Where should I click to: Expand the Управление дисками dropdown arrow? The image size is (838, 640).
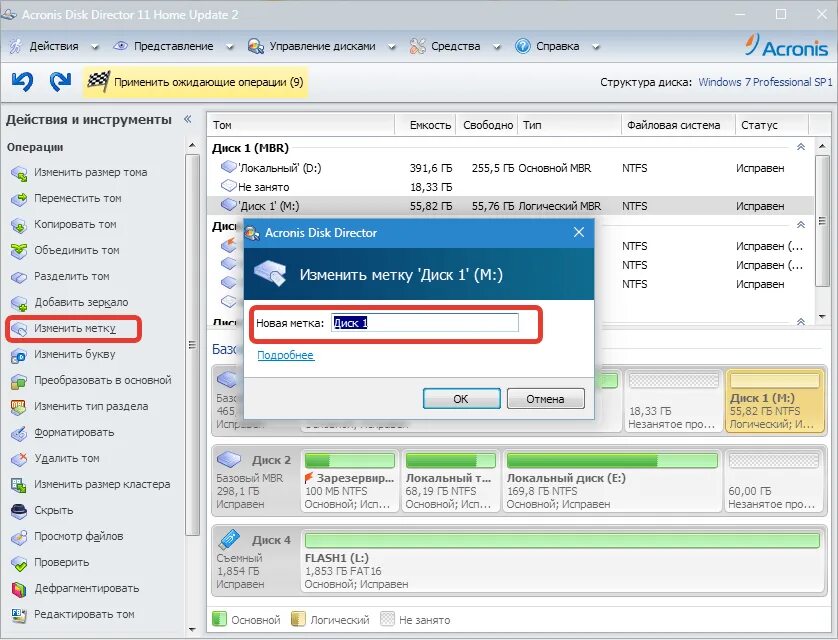point(392,47)
